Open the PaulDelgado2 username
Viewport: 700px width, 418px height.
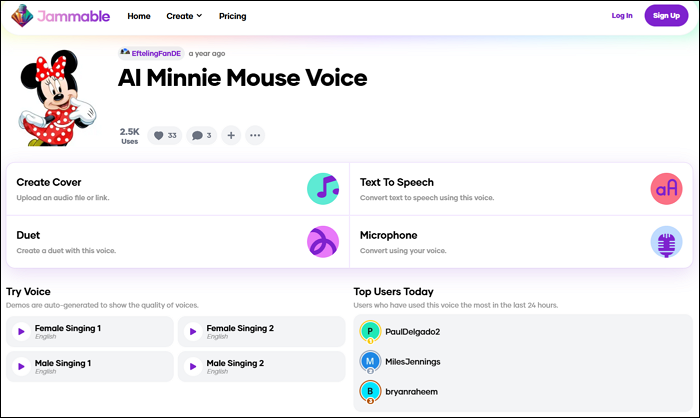tap(412, 332)
